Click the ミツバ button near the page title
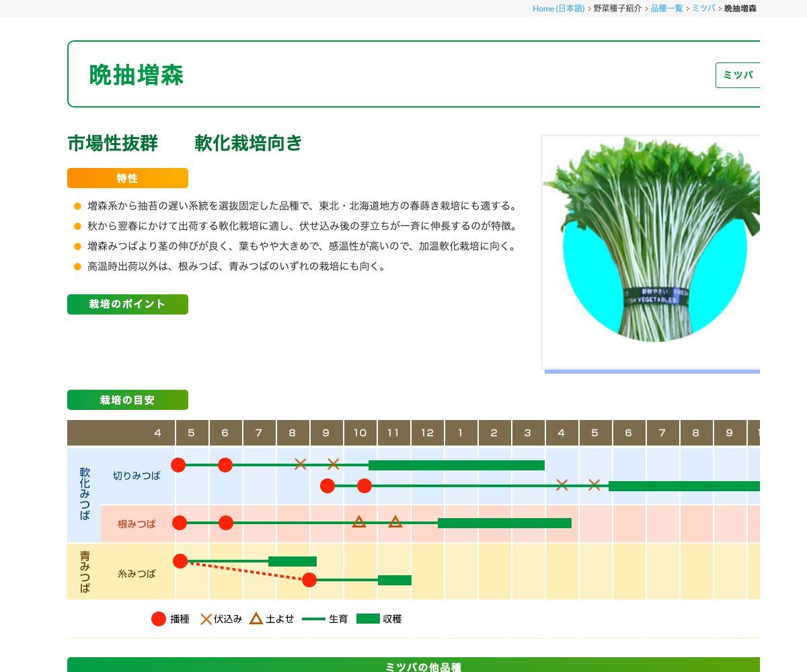 tap(738, 75)
